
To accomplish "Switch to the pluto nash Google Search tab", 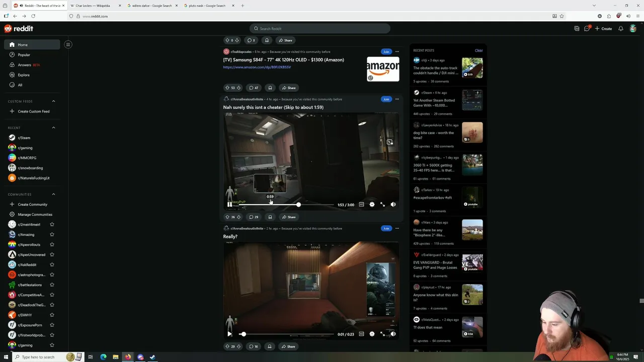I will (208, 6).
